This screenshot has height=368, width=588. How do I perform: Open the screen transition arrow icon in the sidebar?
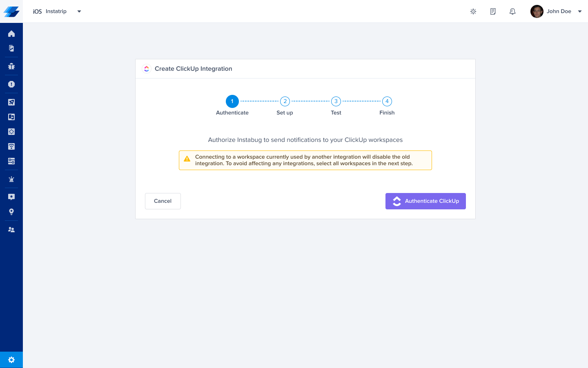11,117
